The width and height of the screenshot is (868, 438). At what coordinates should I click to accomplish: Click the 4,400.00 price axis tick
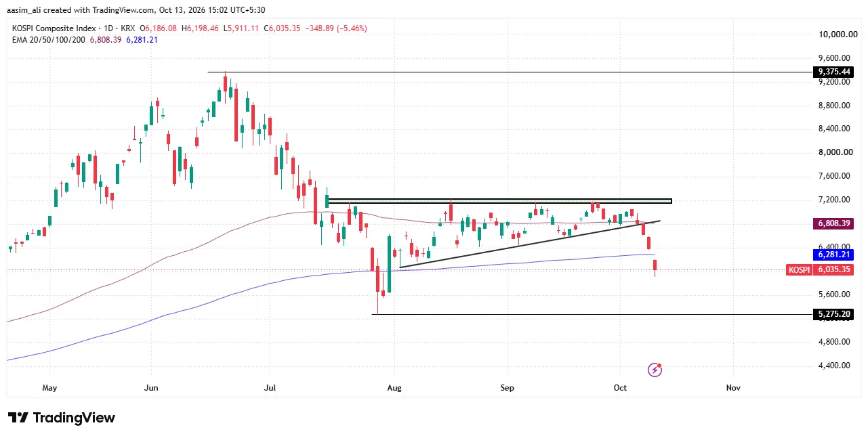coord(834,366)
